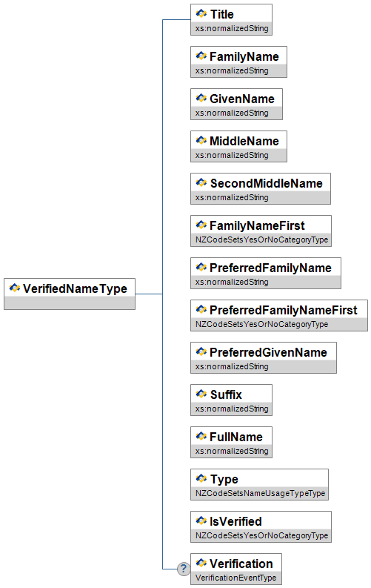This screenshot has height=588, width=371.
Task: Select the SecondMiddleName element box
Action: click(x=261, y=188)
